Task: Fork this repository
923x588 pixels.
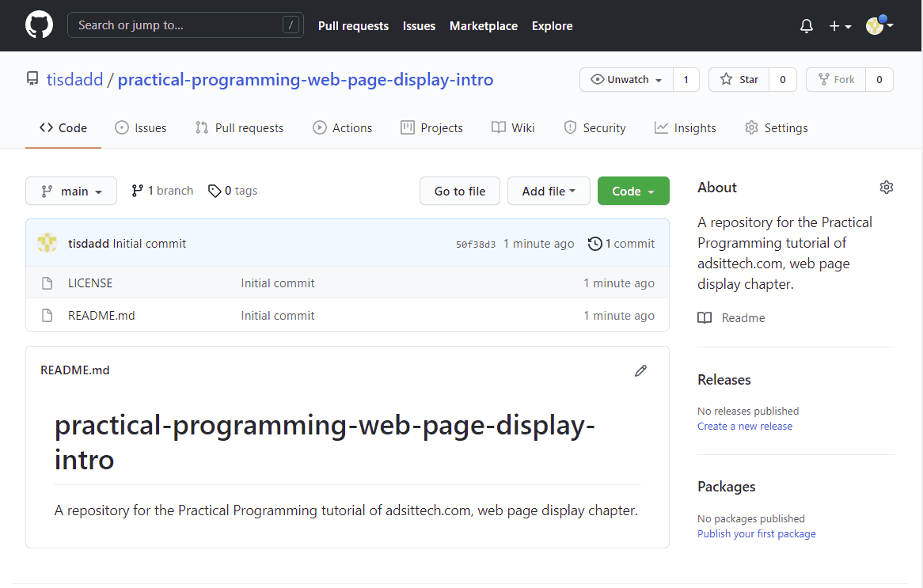Action: coord(836,79)
